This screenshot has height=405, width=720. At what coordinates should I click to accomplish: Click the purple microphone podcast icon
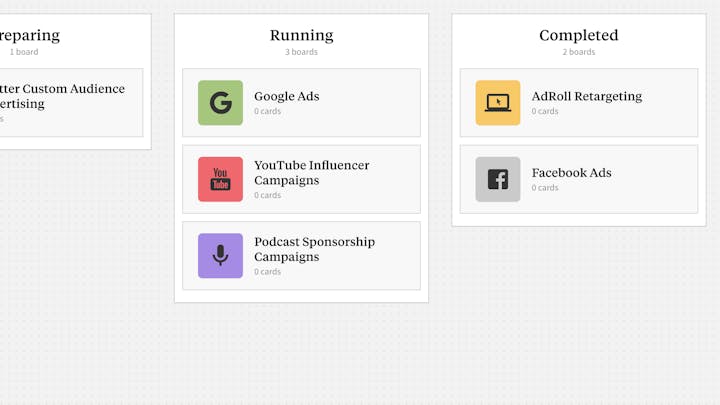click(220, 256)
